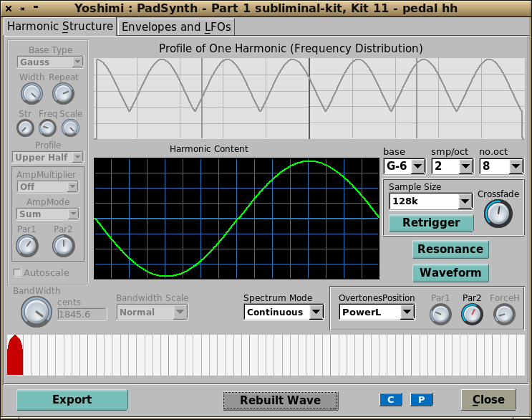532x420 pixels.
Task: Click the Width knob
Action: [32, 92]
